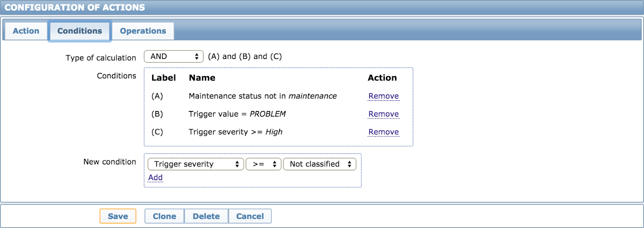Expand the Trigger severity condition type dropdown
The height and width of the screenshot is (228, 644).
click(196, 164)
